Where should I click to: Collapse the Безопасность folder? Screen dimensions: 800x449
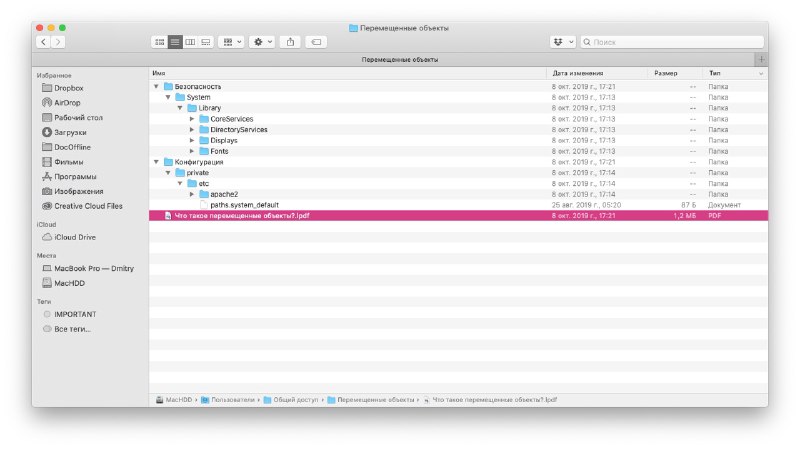coord(156,87)
